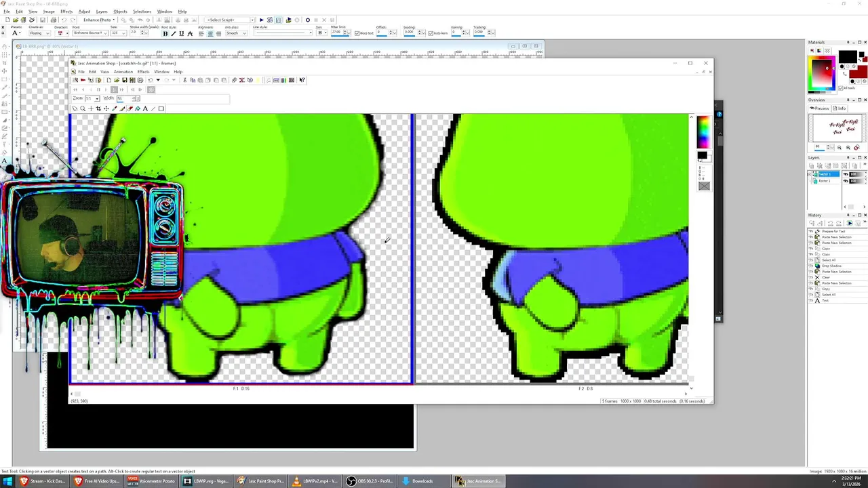Click the Windows Start button
868x488 pixels.
pos(7,481)
